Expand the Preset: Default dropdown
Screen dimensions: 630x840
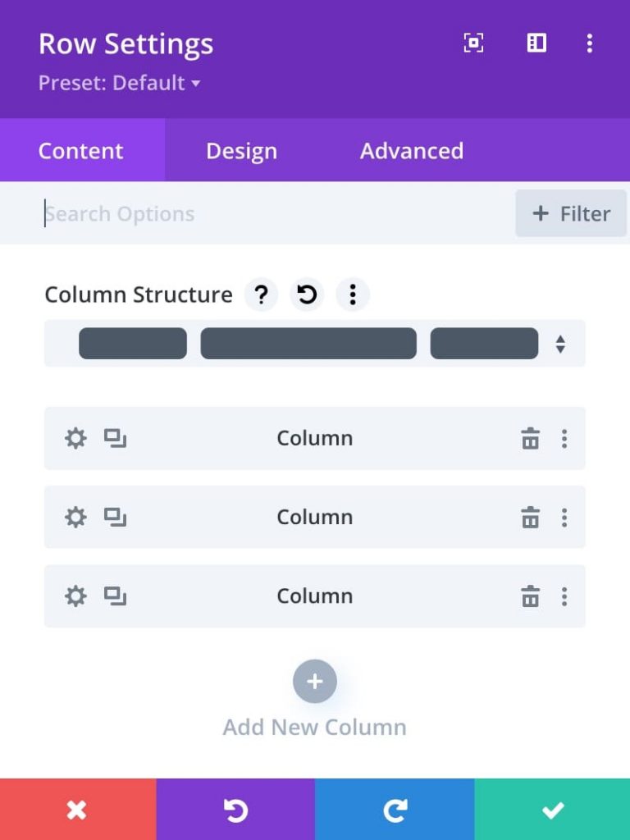point(118,83)
